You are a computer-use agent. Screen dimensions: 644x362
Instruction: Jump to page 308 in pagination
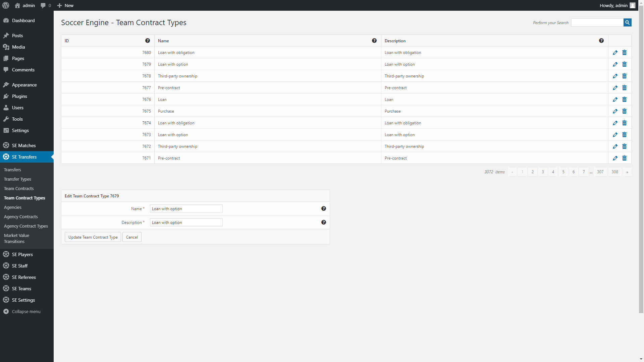(614, 172)
